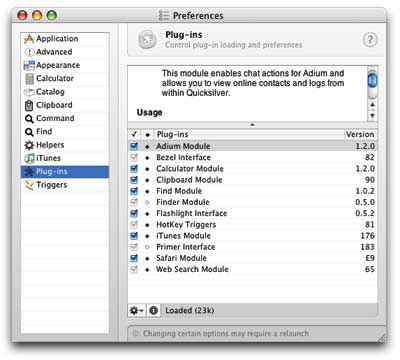Click the Primer Interface checkbox

tap(134, 247)
